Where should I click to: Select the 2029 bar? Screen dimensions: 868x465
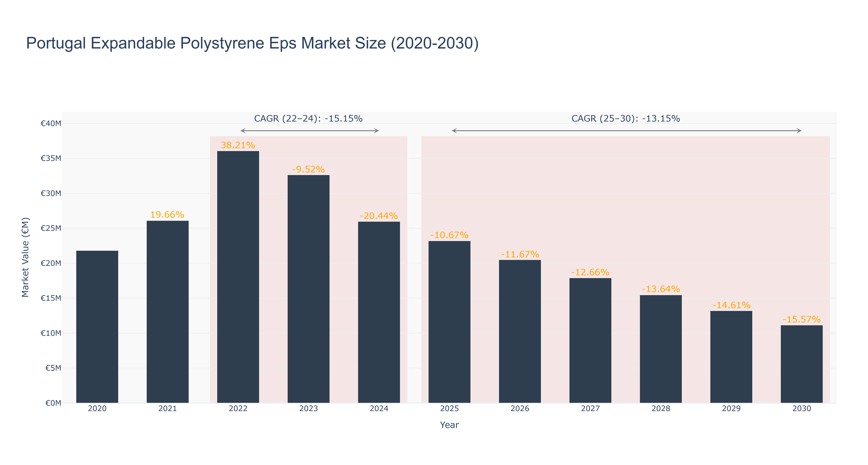(x=731, y=357)
